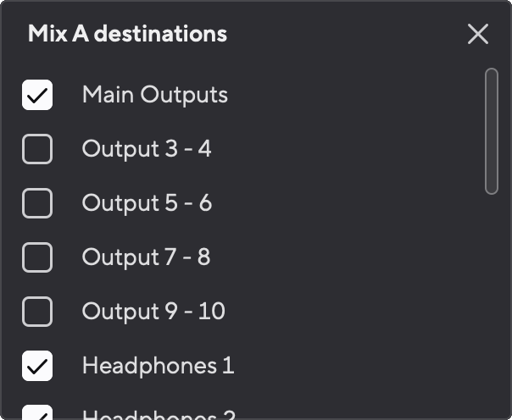Check the Output 7 - 8 box
This screenshot has width=512, height=420.
click(37, 257)
